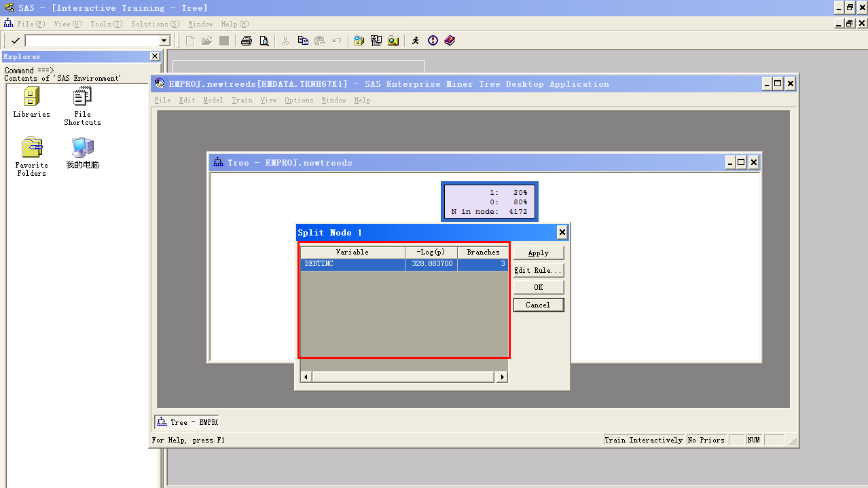Viewport: 868px width, 488px height.
Task: Open the SAS Tools(T) menu
Action: pyautogui.click(x=107, y=24)
